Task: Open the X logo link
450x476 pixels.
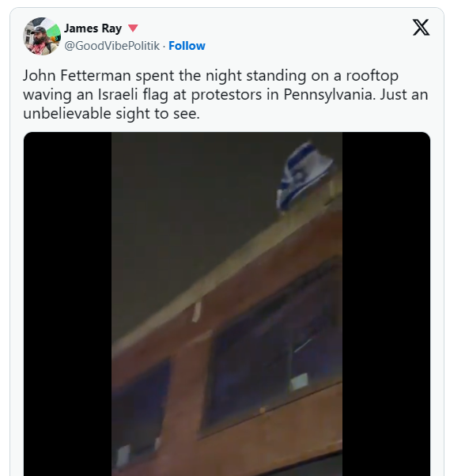Action: [x=421, y=28]
